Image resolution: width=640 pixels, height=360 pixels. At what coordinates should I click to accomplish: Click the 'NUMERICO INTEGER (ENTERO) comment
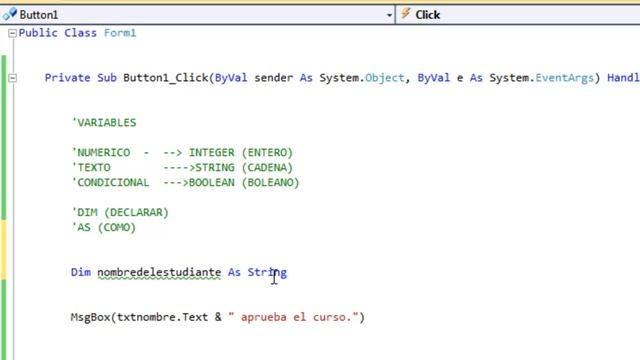182,152
